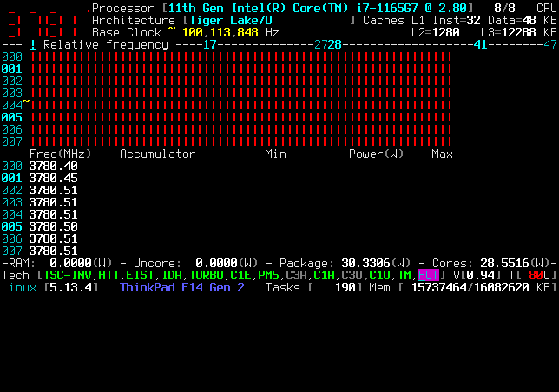Click the C1A tech flag
The image size is (559, 392).
pyautogui.click(x=324, y=276)
